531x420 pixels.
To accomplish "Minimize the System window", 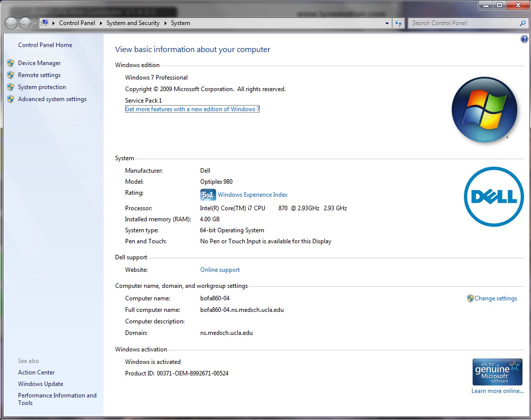I will [x=486, y=5].
